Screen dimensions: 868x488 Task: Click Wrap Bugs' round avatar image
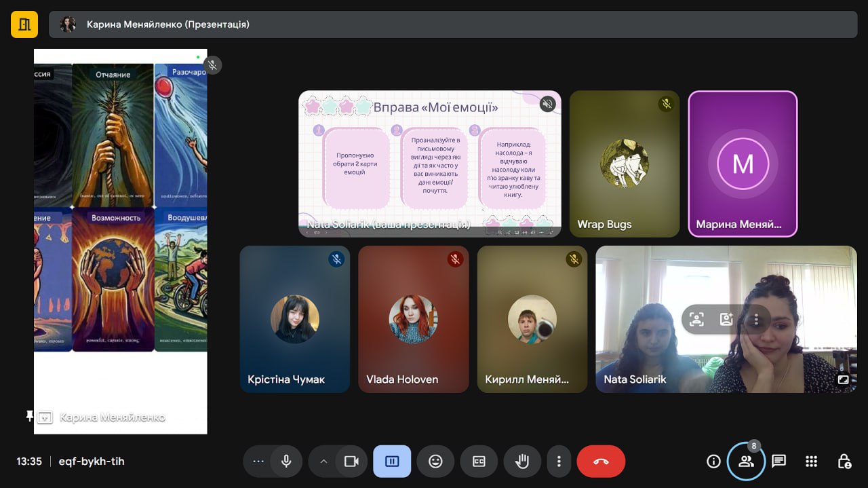click(x=625, y=164)
